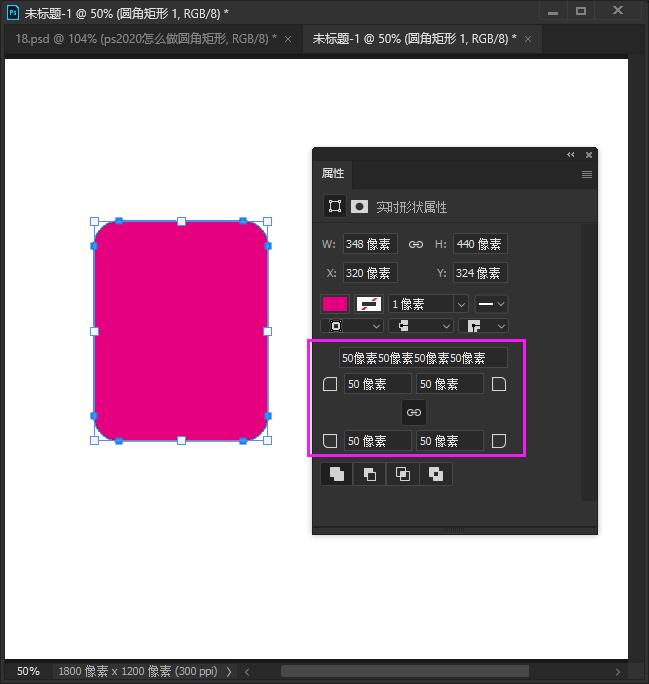Screen dimensions: 649x684
Task: Click the bottom-center transform handle of rectangle
Action: 181,441
